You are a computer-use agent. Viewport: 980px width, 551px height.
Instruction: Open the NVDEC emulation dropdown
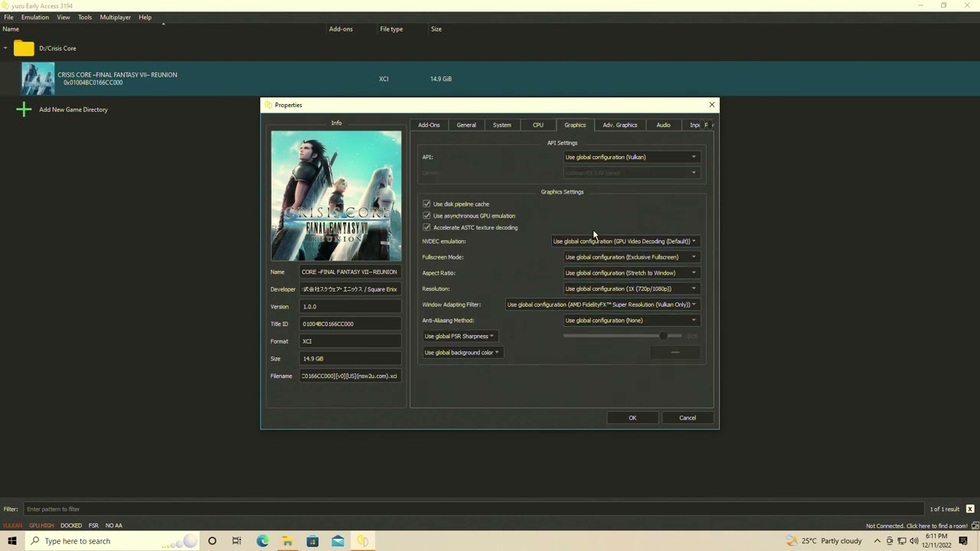pyautogui.click(x=625, y=241)
